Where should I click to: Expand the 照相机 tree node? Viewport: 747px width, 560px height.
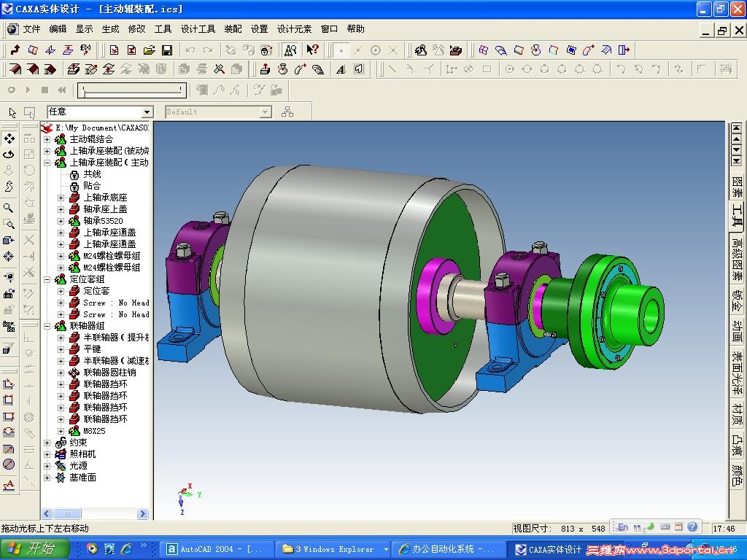[x=47, y=455]
